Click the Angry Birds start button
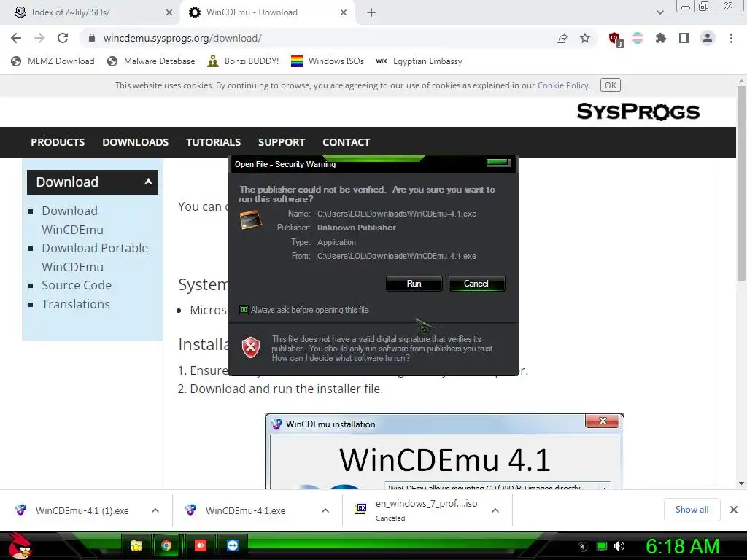The width and height of the screenshot is (747, 560). (20, 545)
